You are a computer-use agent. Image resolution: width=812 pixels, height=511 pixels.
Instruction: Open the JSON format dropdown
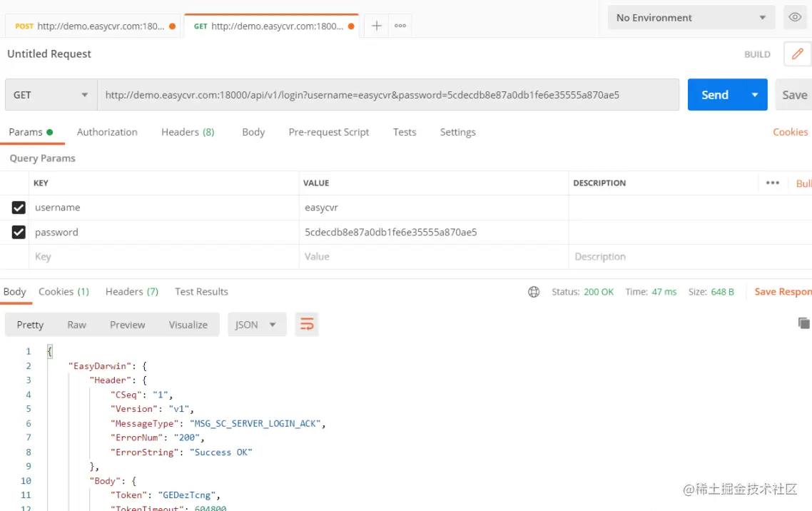pos(257,325)
